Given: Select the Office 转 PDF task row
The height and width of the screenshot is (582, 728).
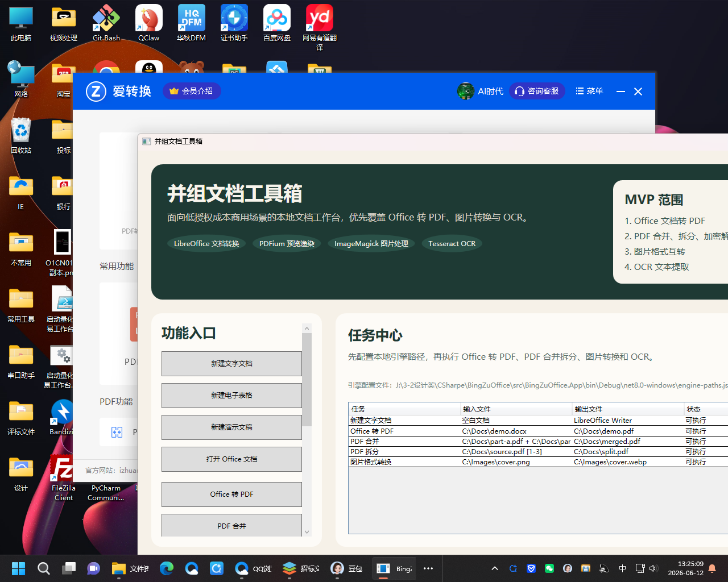Looking at the screenshot, I should [x=538, y=431].
